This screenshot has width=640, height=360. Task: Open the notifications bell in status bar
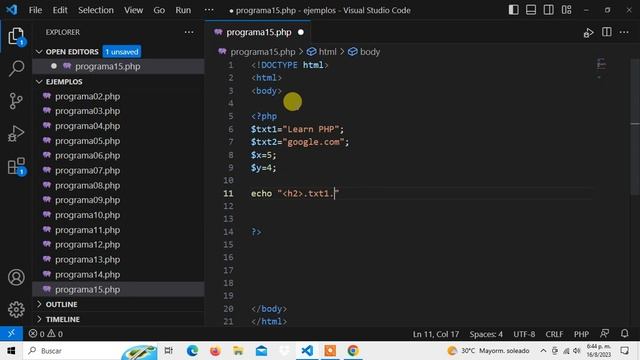pos(624,333)
